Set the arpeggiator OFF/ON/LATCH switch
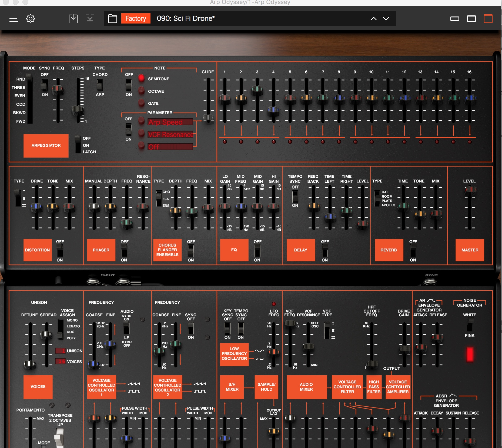Screen dimensions: 502x448 click(x=78, y=144)
